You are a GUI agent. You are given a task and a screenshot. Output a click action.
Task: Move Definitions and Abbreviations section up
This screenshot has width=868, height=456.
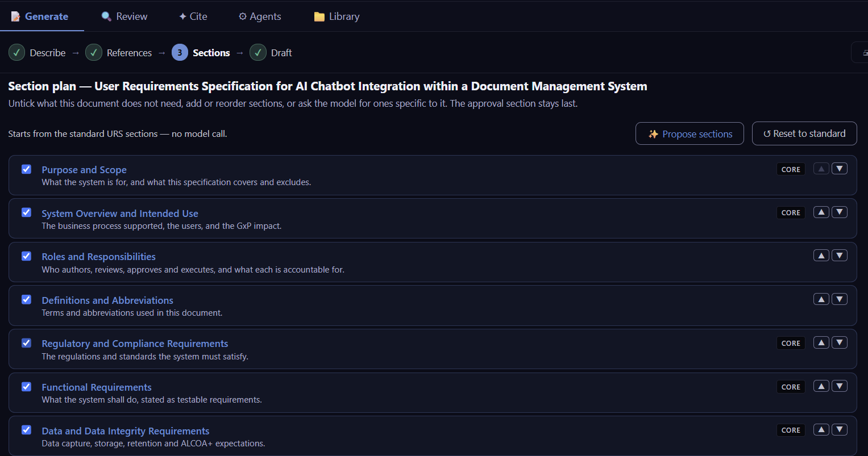(821, 299)
